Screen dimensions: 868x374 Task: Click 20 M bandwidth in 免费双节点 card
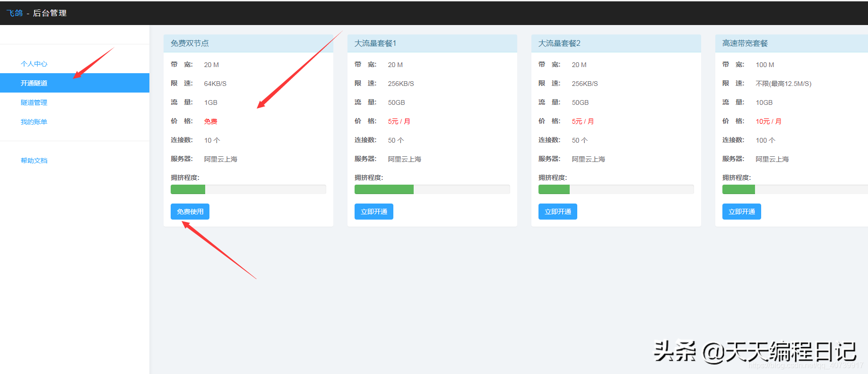pyautogui.click(x=211, y=65)
